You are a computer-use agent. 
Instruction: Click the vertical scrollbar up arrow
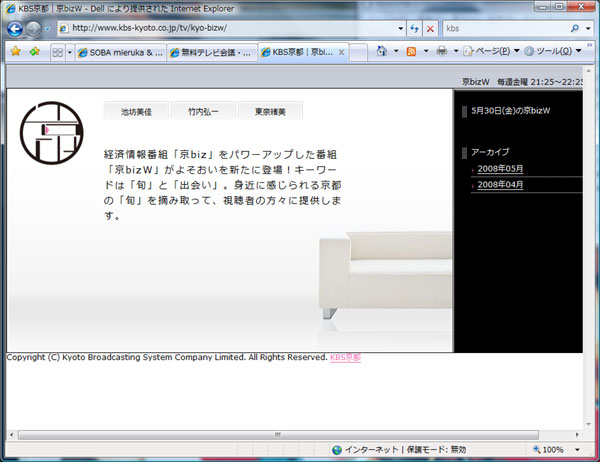(x=589, y=71)
